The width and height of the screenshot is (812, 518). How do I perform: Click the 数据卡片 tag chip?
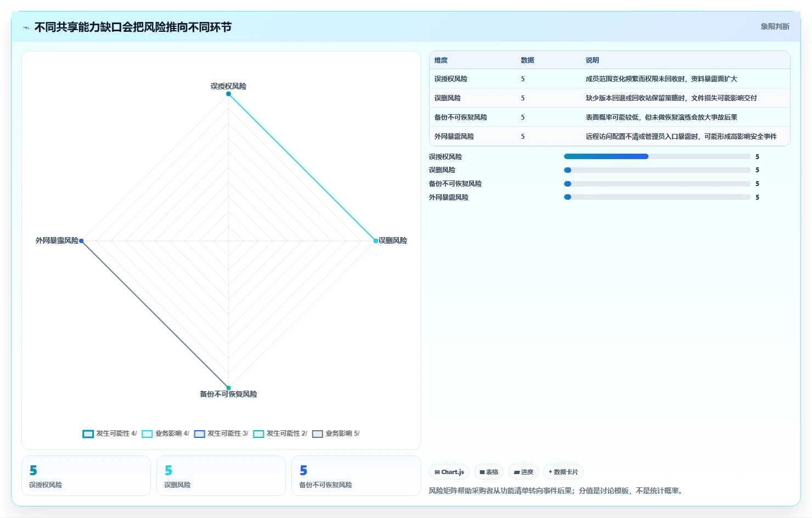click(x=563, y=472)
